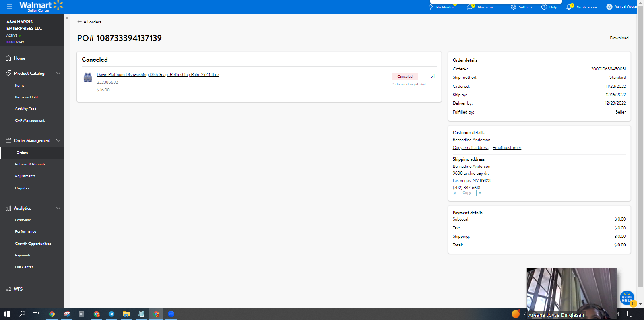Click the seller ID 10001119549
Screen dimensions: 644x320
coord(15,42)
